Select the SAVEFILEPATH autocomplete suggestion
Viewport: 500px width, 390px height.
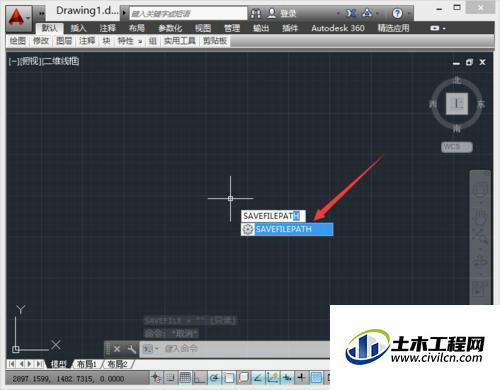[x=287, y=229]
